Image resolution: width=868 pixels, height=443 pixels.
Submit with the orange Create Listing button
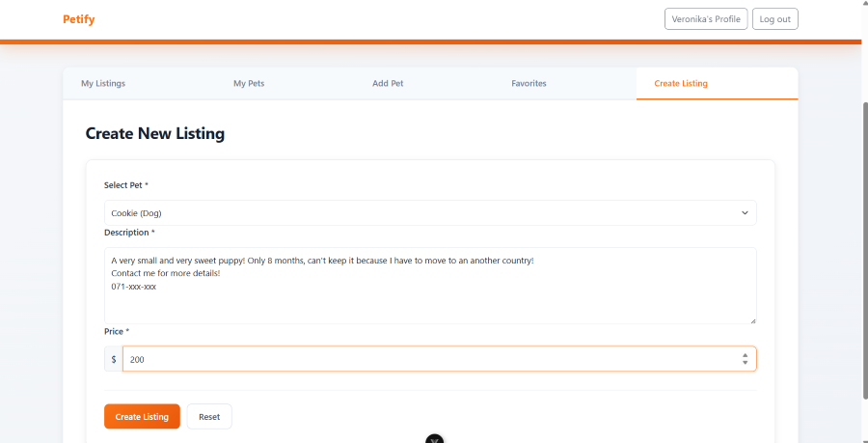(x=142, y=417)
